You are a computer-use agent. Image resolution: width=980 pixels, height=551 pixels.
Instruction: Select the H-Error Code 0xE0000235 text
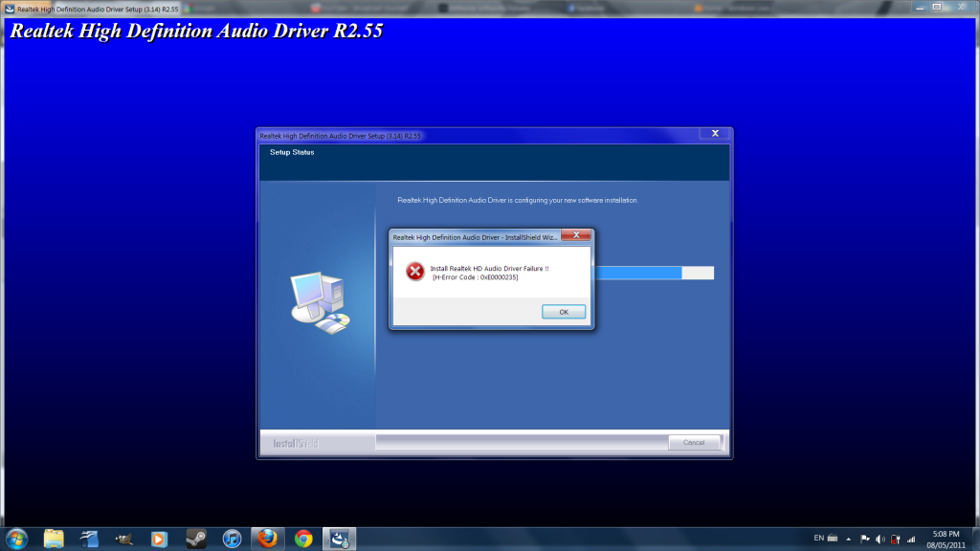476,277
